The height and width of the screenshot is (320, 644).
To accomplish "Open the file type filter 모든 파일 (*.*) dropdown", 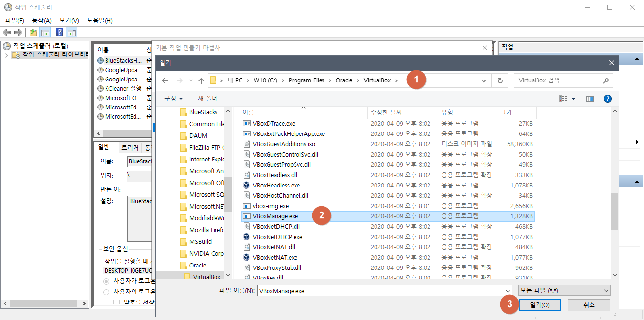I will pyautogui.click(x=564, y=291).
